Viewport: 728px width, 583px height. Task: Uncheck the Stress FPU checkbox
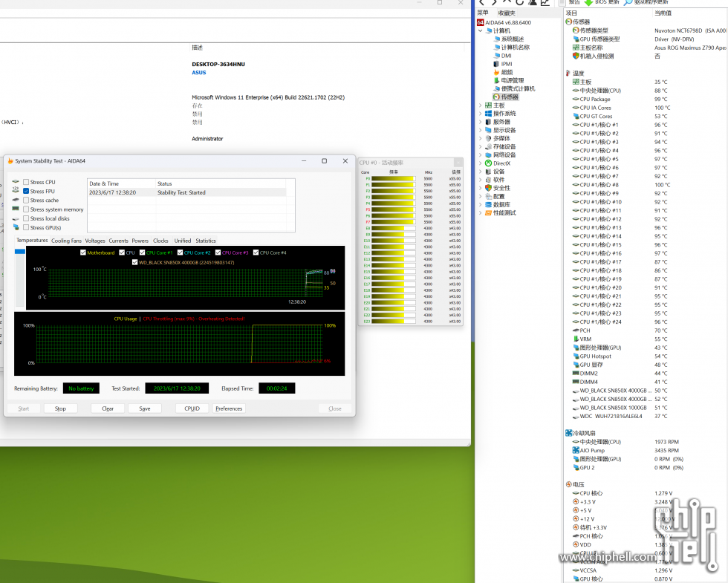(x=26, y=192)
